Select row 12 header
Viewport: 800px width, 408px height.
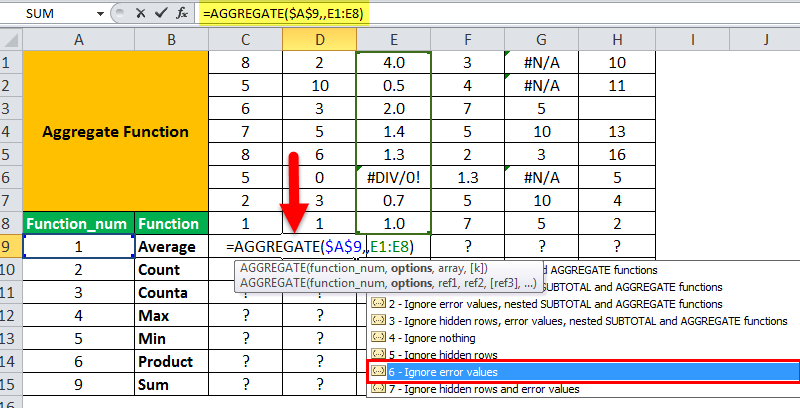click(x=11, y=315)
